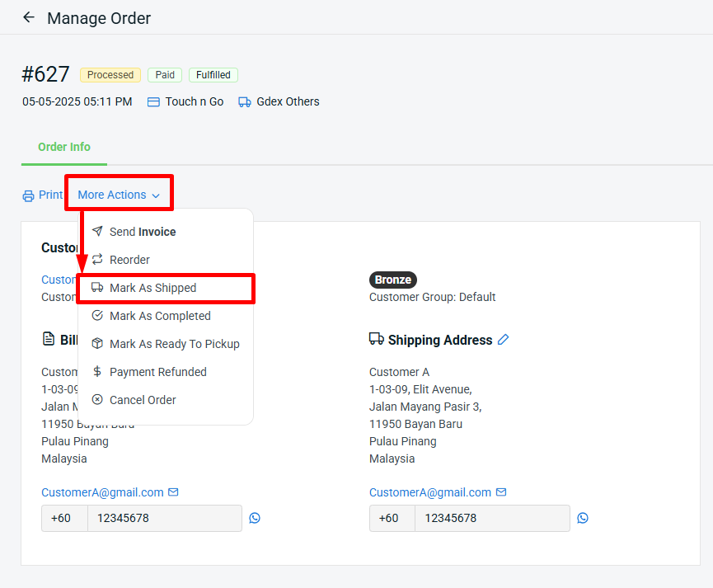
Task: Open shipping CustomerA@gmail.com email link
Action: pos(429,492)
